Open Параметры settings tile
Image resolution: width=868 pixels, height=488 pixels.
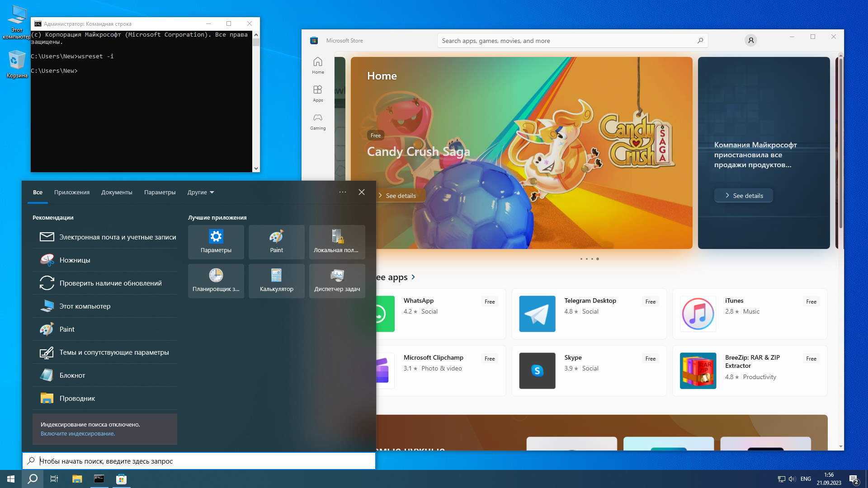pyautogui.click(x=216, y=242)
